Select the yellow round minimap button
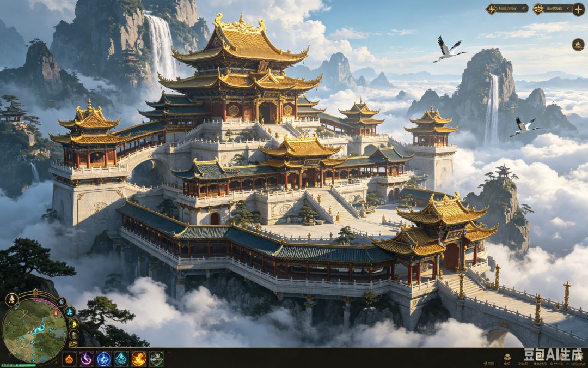 (74, 324)
